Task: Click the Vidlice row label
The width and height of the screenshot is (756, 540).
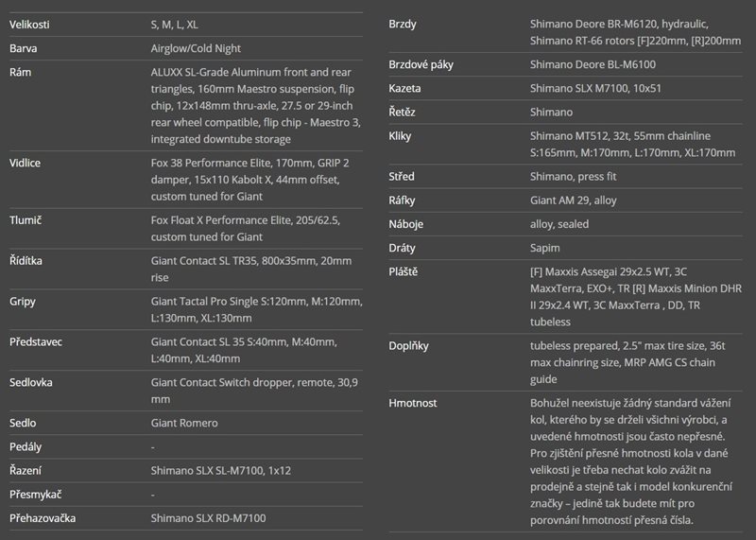Action: pyautogui.click(x=26, y=163)
